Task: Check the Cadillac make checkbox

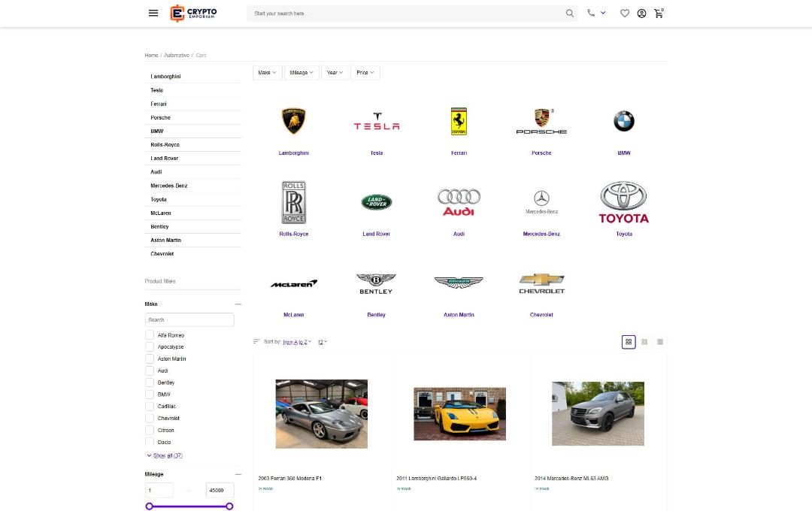Action: click(x=150, y=407)
